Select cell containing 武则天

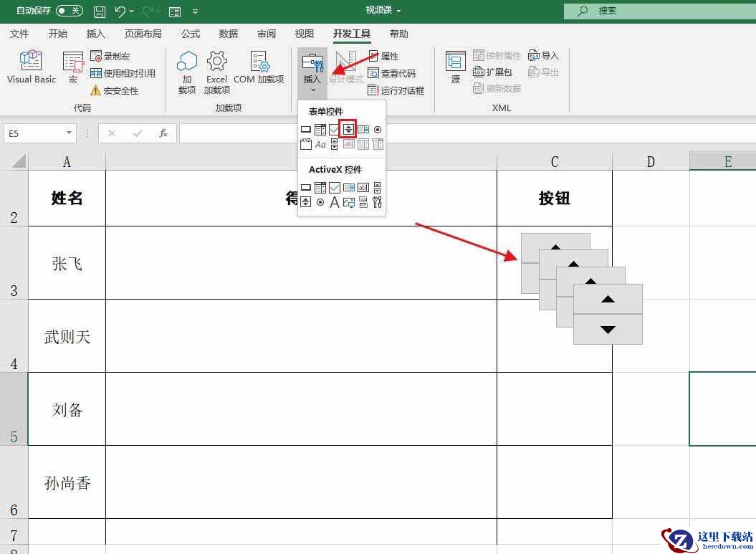(x=67, y=336)
